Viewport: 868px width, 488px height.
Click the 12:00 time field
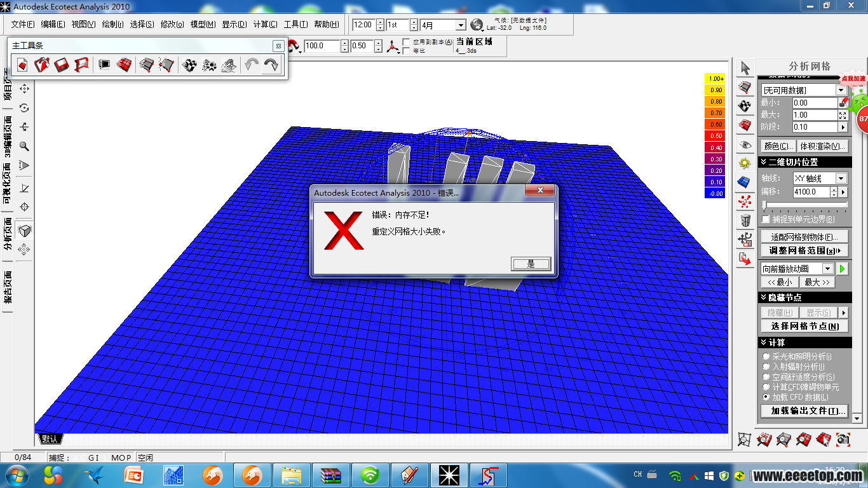click(363, 25)
